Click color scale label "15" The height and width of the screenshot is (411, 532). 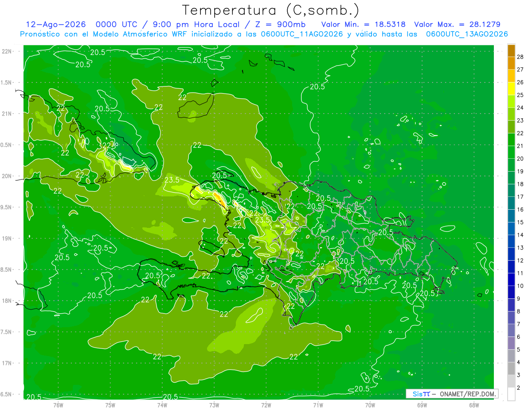point(521,222)
